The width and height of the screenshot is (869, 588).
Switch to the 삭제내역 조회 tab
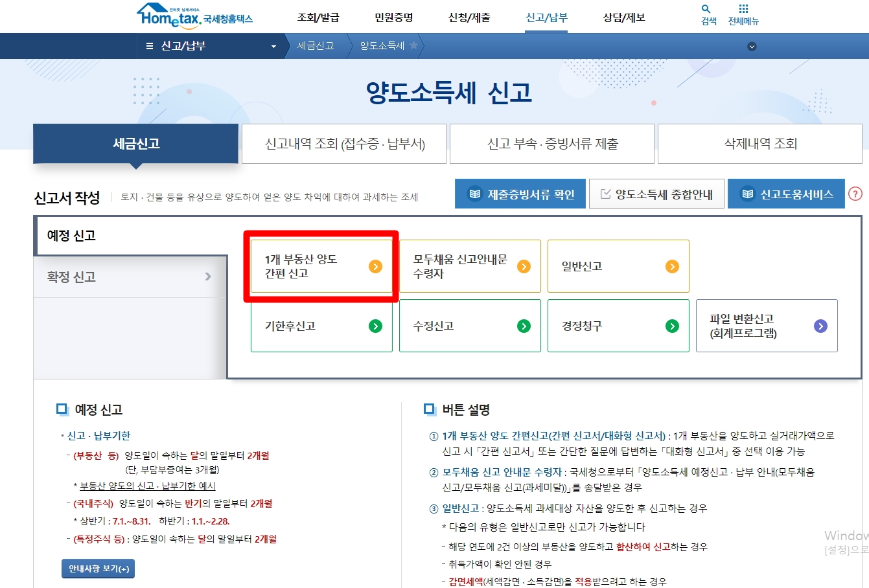[x=759, y=144]
